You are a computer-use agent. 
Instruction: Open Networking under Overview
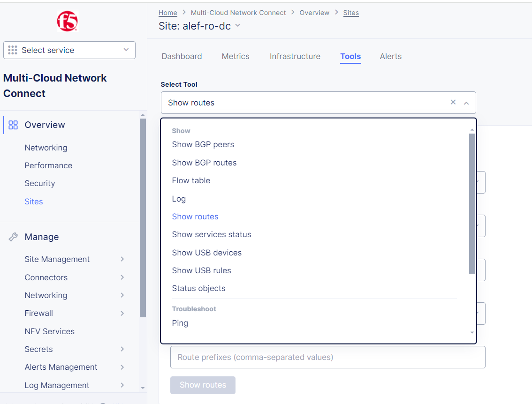[46, 148]
